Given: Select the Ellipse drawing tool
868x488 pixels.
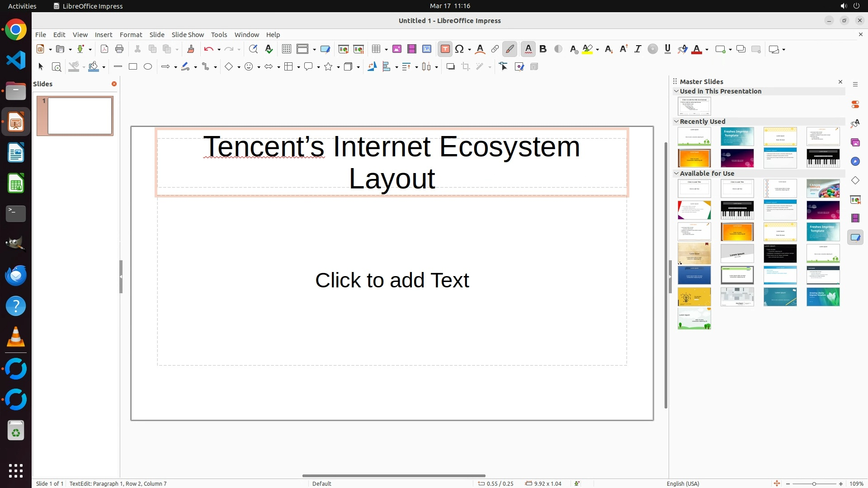Looking at the screenshot, I should click(148, 67).
